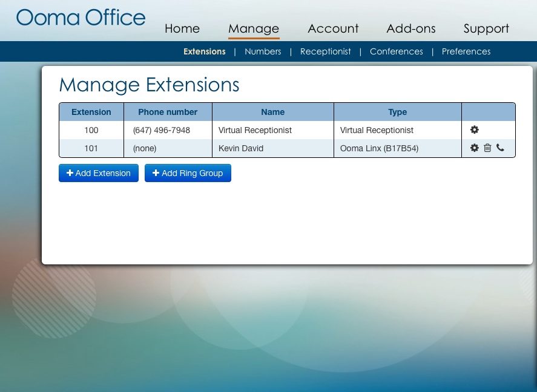
Task: Click the Manage Extensions heading
Action: pos(150,85)
